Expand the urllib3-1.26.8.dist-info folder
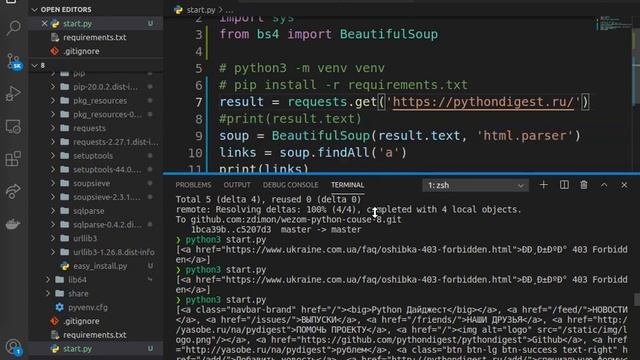 pyautogui.click(x=53, y=252)
